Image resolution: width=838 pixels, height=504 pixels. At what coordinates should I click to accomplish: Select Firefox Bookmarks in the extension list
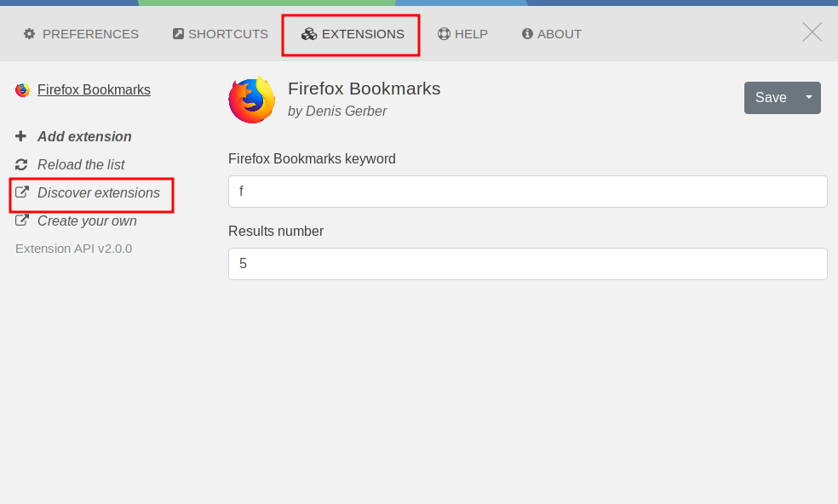click(x=94, y=89)
